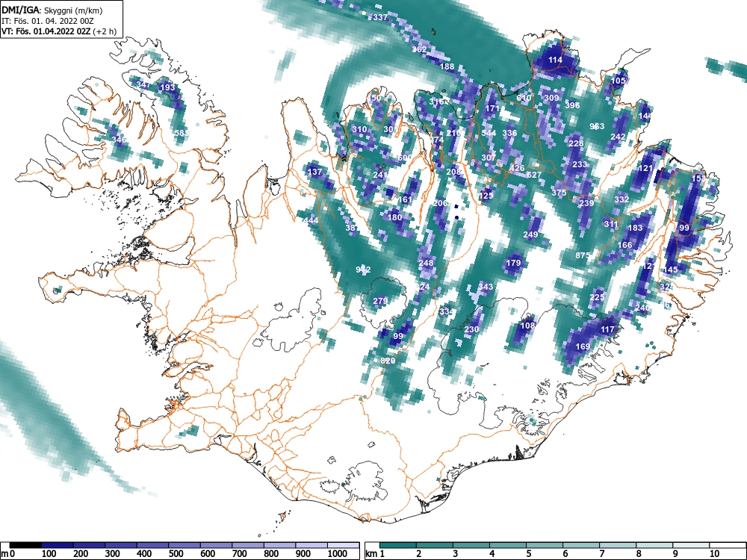Click the black swatch in the metre legend
Image resolution: width=747 pixels, height=560 pixels.
click(25, 545)
